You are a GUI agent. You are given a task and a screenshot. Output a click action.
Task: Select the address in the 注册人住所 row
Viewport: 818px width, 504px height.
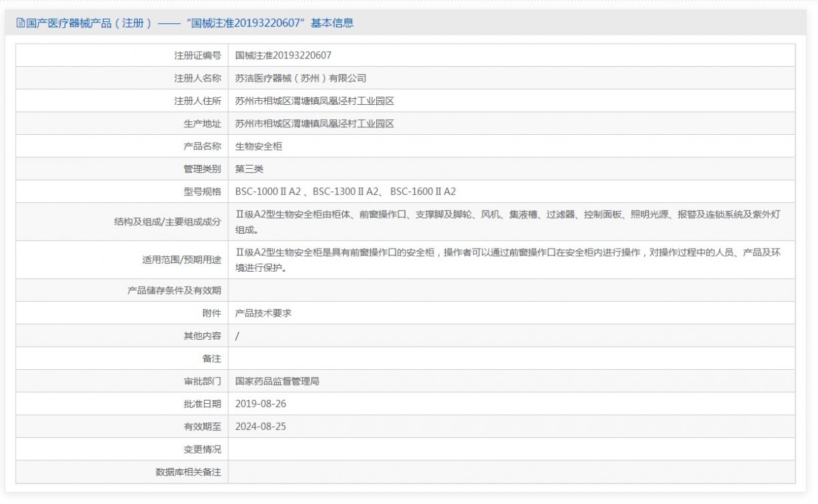click(x=315, y=101)
